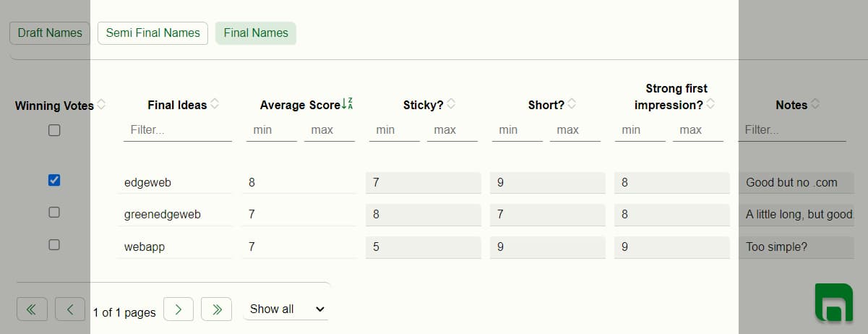Open the Semi Final Names tab
Image resolution: width=868 pixels, height=334 pixels.
(153, 33)
